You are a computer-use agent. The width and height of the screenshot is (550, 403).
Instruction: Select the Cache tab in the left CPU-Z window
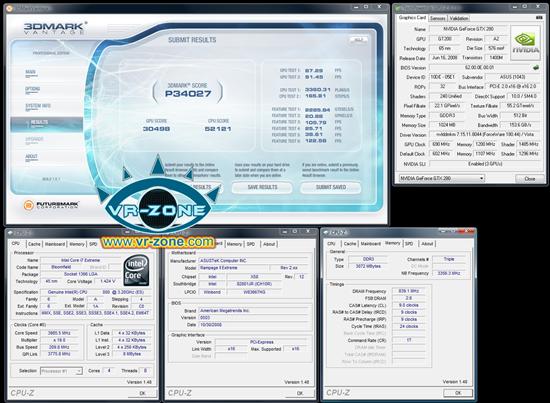[x=34, y=244]
